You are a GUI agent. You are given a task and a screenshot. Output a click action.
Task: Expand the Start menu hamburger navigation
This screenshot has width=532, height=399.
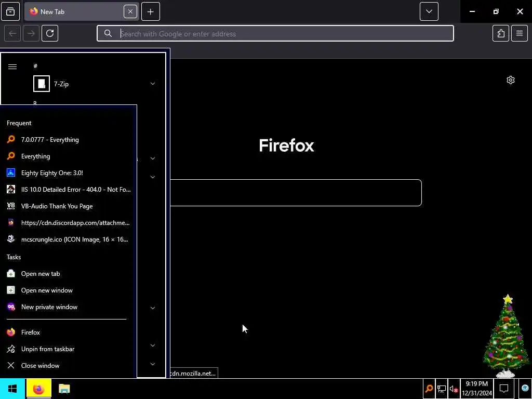pyautogui.click(x=12, y=66)
